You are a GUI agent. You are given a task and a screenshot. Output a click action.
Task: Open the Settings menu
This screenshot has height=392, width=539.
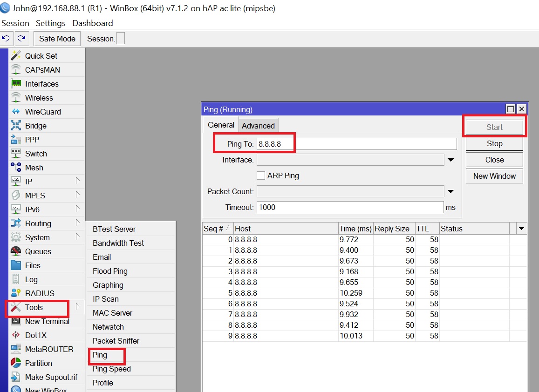50,23
